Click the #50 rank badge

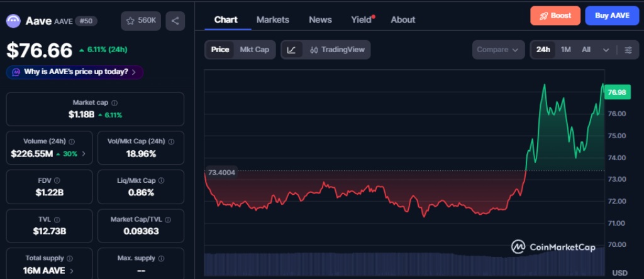pos(86,21)
